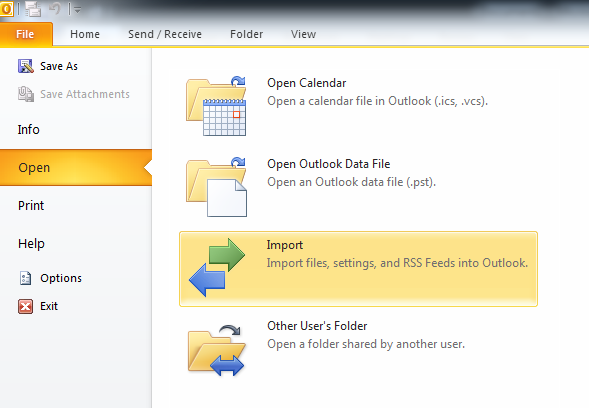
Task: Open the Help section in sidebar
Action: (x=32, y=243)
